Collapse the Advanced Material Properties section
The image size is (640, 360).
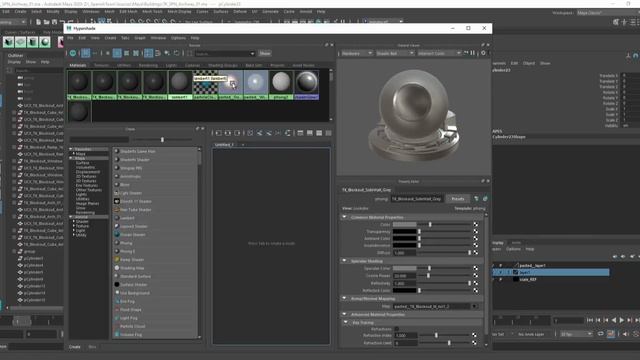[x=344, y=314]
